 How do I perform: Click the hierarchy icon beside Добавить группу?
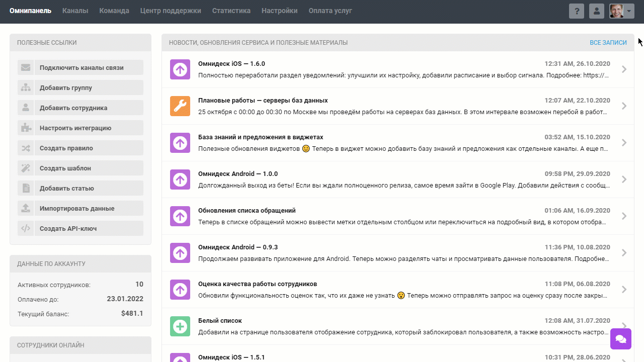[x=26, y=87]
